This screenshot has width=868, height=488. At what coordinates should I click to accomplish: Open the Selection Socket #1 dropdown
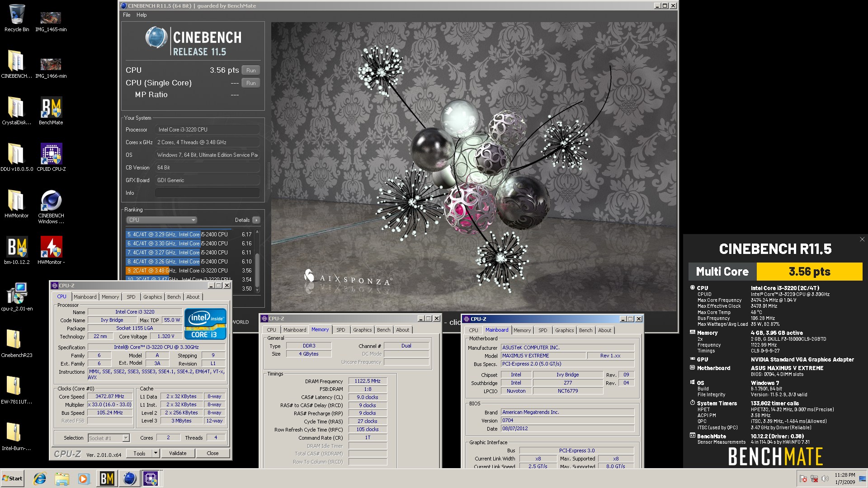click(x=108, y=438)
